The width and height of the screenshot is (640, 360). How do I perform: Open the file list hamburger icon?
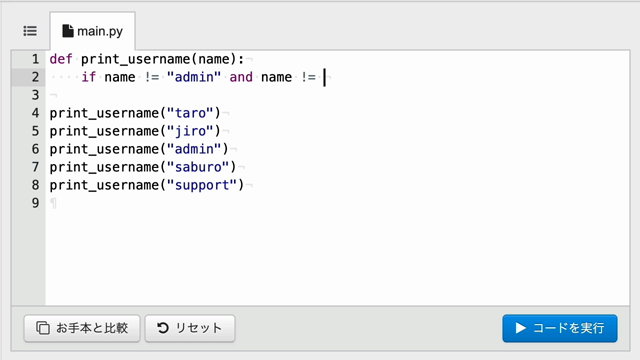point(30,31)
